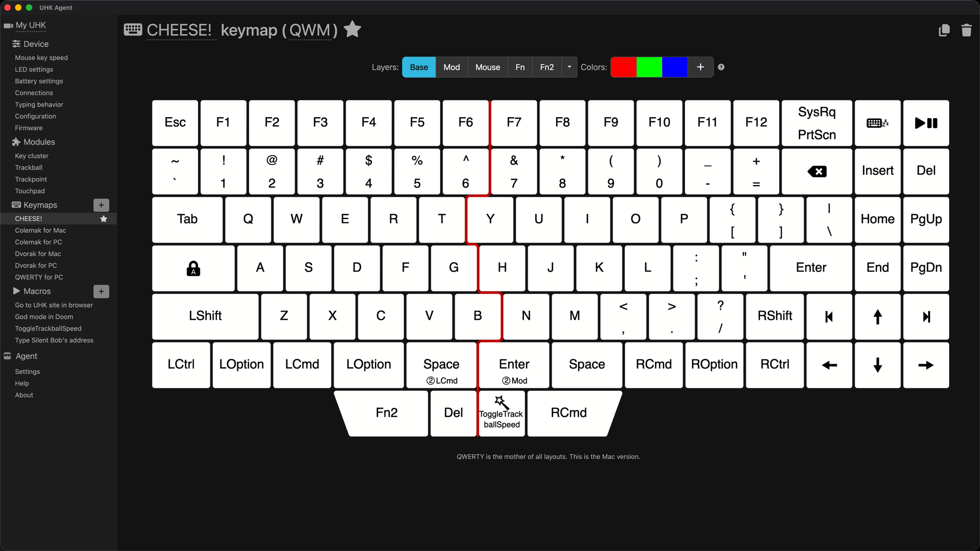The image size is (980, 551).
Task: Click the Device sliders icon in the sidebar
Action: [16, 44]
